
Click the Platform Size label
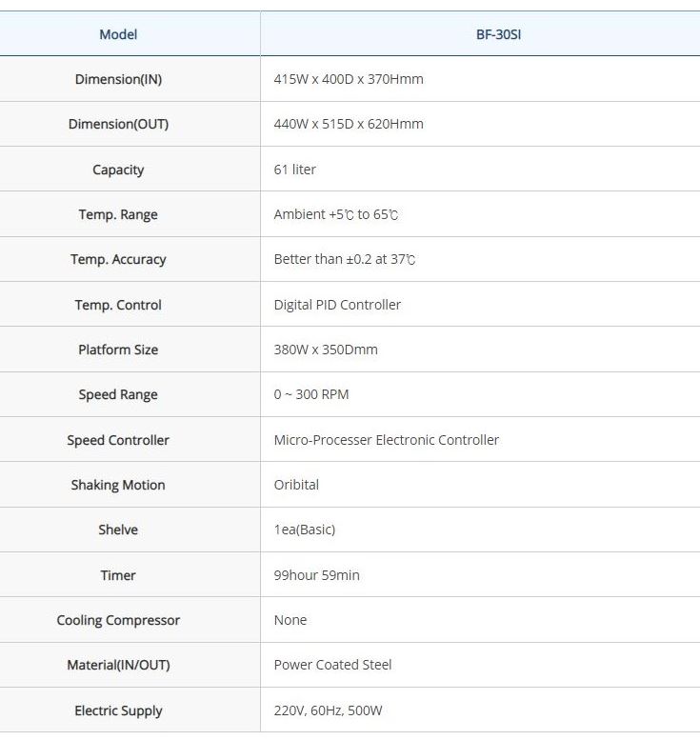(118, 350)
